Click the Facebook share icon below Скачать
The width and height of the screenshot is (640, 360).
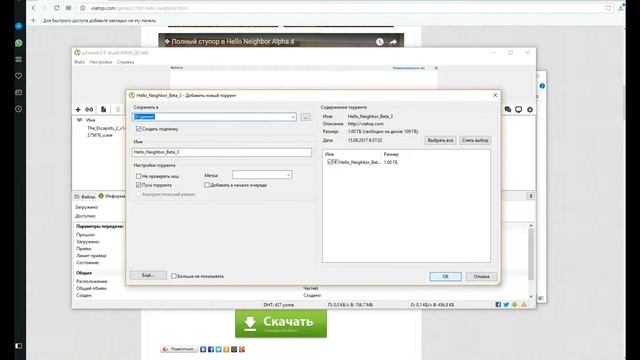(x=211, y=349)
